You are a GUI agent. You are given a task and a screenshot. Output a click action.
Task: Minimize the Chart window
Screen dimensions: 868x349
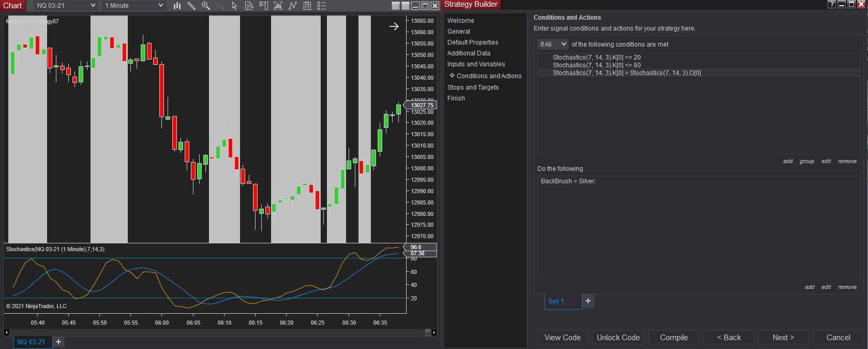pos(415,6)
